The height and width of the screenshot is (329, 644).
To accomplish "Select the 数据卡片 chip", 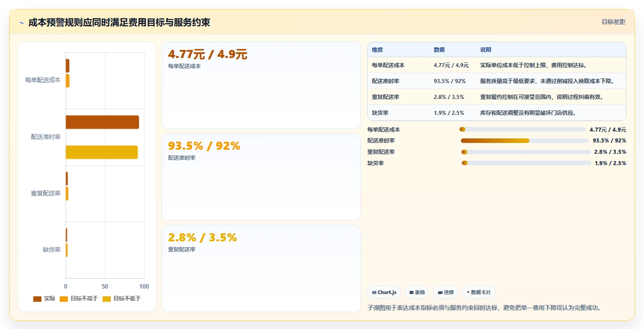I will (479, 292).
